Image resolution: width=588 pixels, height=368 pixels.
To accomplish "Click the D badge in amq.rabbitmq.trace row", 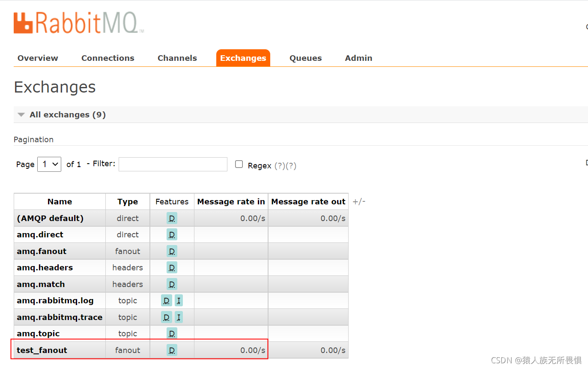I will click(167, 317).
